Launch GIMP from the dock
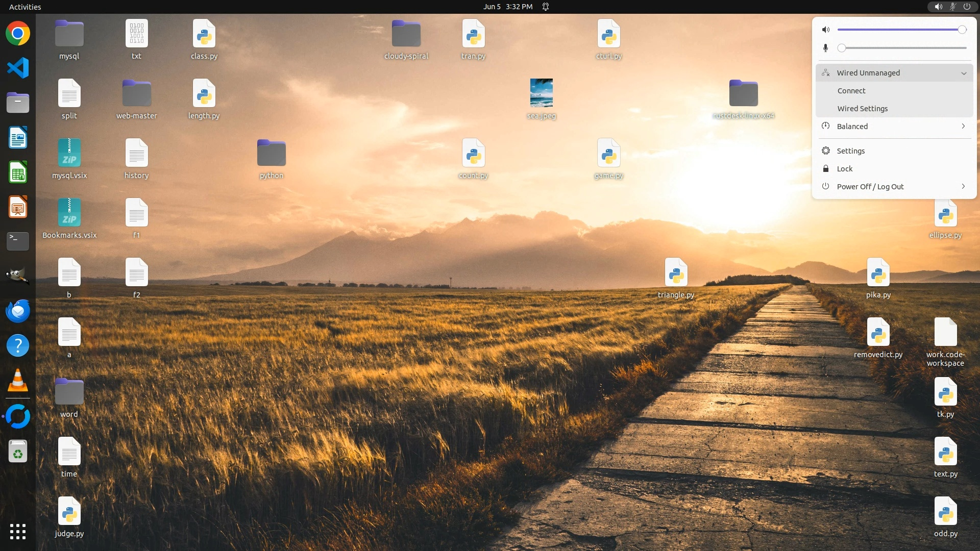 click(x=18, y=275)
